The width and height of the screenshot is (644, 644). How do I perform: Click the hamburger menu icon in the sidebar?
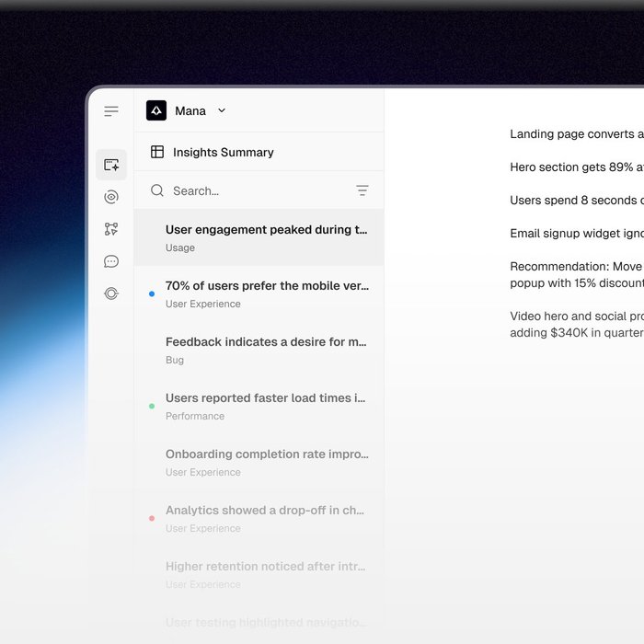pos(111,111)
